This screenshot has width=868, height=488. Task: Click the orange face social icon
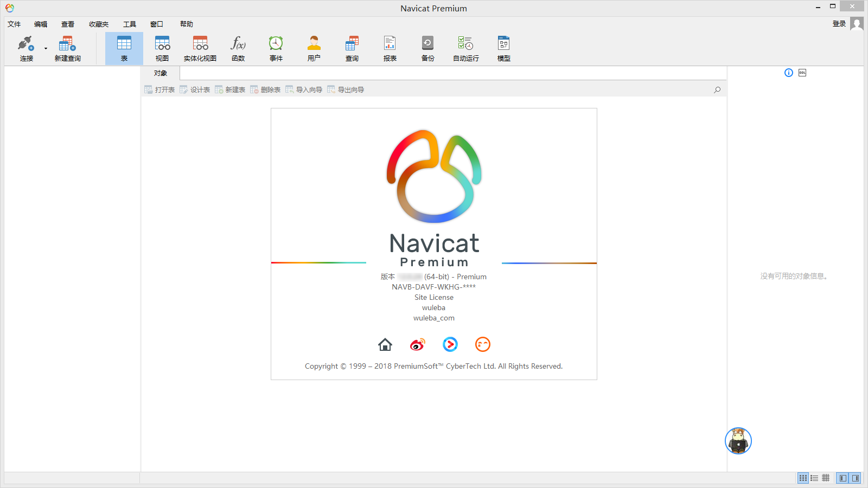(x=483, y=344)
